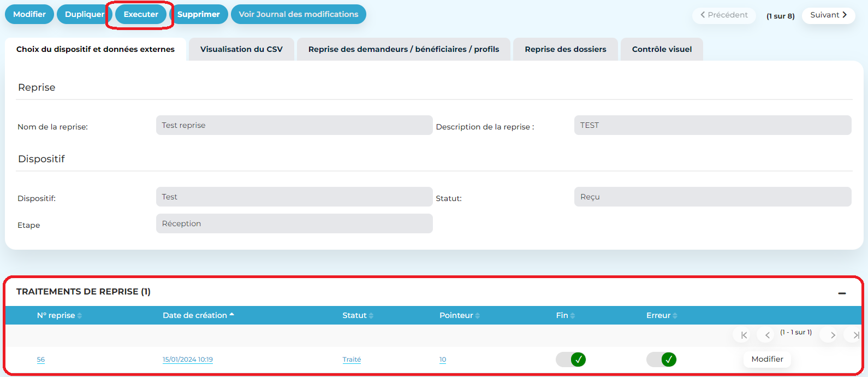This screenshot has width=868, height=377.
Task: Click the Executer button
Action: [x=141, y=14]
